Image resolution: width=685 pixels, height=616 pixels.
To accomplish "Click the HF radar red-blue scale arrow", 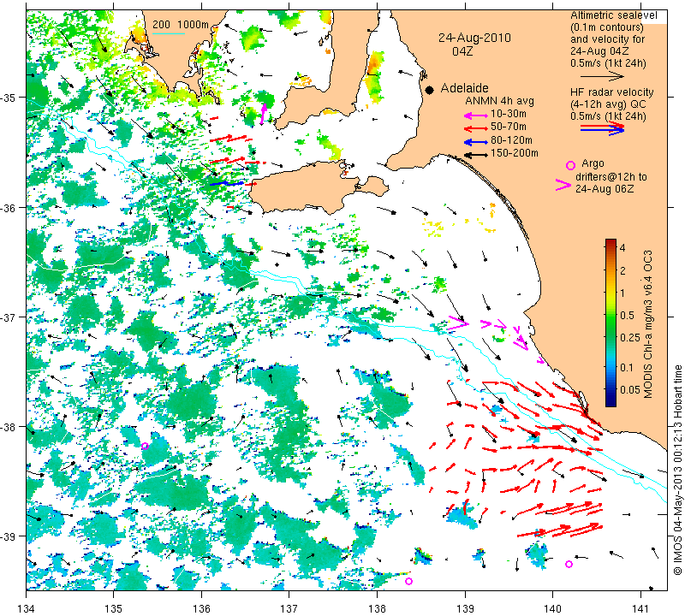I will pyautogui.click(x=603, y=128).
